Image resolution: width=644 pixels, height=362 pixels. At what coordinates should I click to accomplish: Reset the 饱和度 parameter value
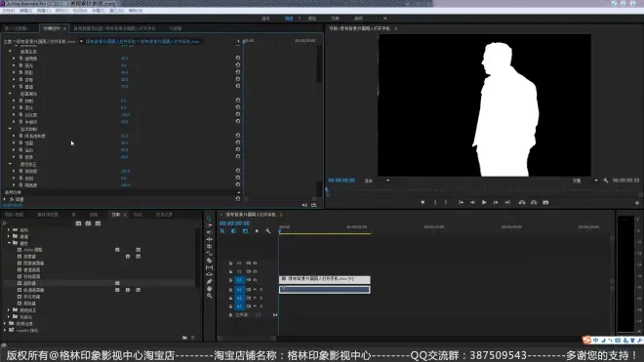238,170
